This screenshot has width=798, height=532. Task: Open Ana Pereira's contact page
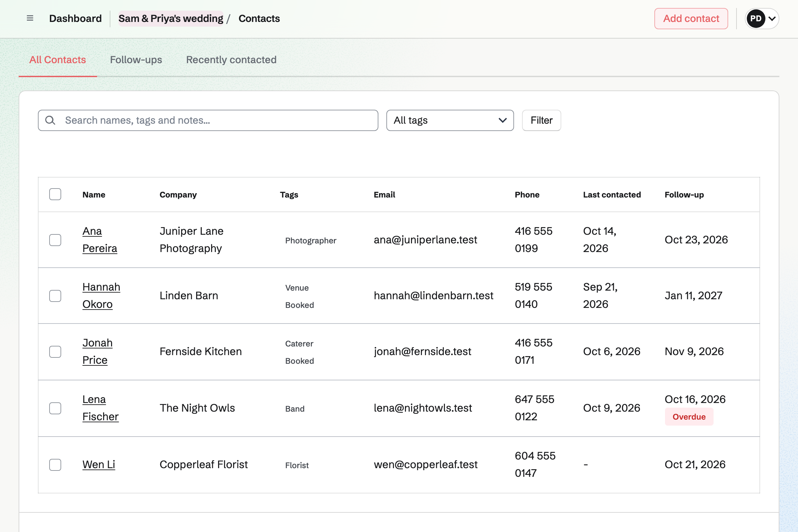pyautogui.click(x=100, y=239)
